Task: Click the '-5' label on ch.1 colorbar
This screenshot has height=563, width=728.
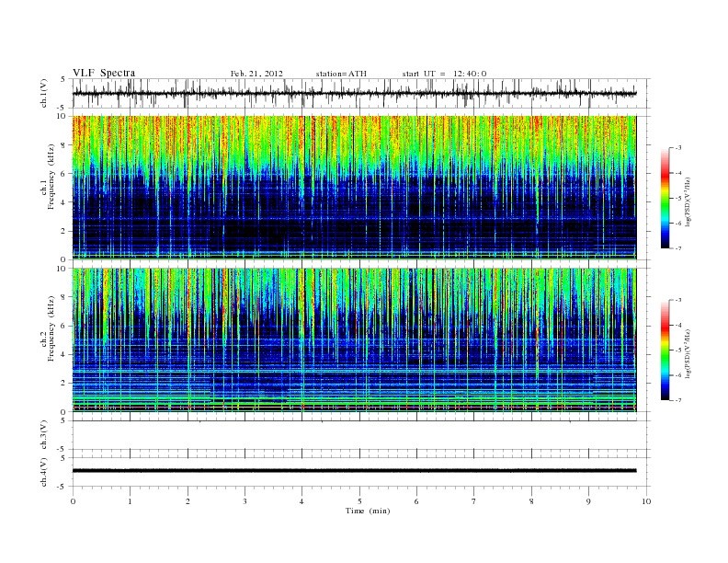Action: pyautogui.click(x=678, y=198)
